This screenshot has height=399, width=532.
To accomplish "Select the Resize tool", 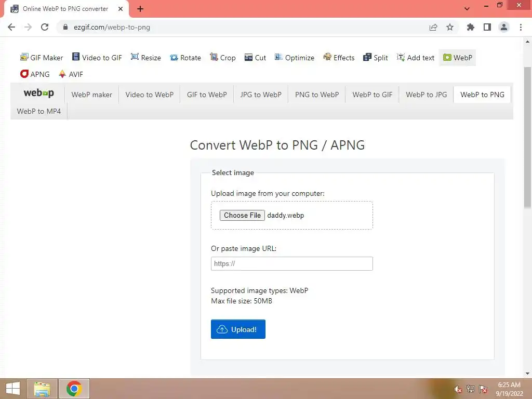I will (146, 58).
